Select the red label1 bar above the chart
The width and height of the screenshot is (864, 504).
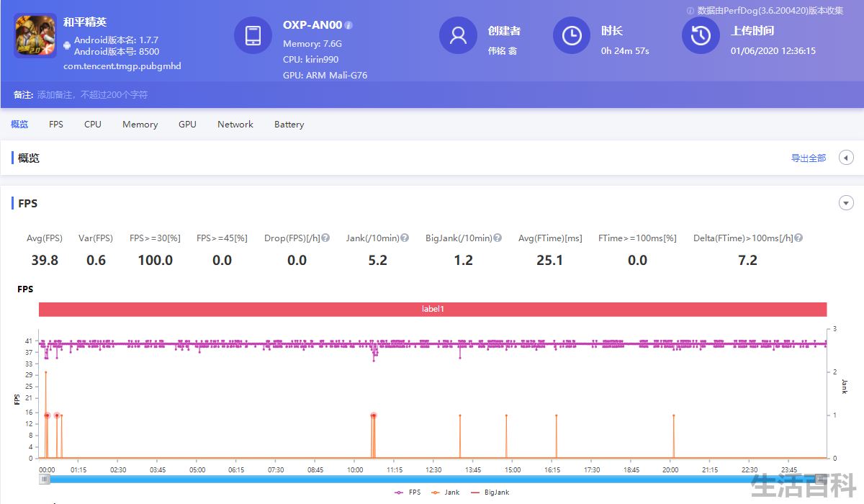click(x=433, y=309)
